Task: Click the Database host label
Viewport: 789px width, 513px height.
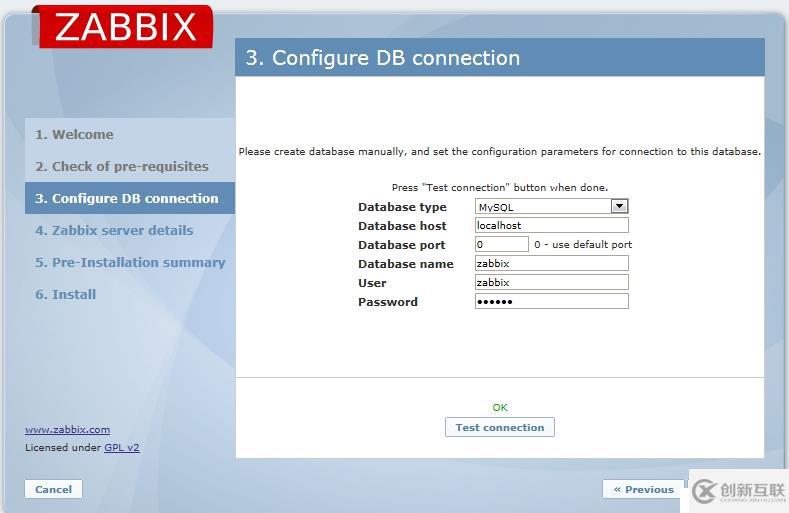Action: (402, 226)
